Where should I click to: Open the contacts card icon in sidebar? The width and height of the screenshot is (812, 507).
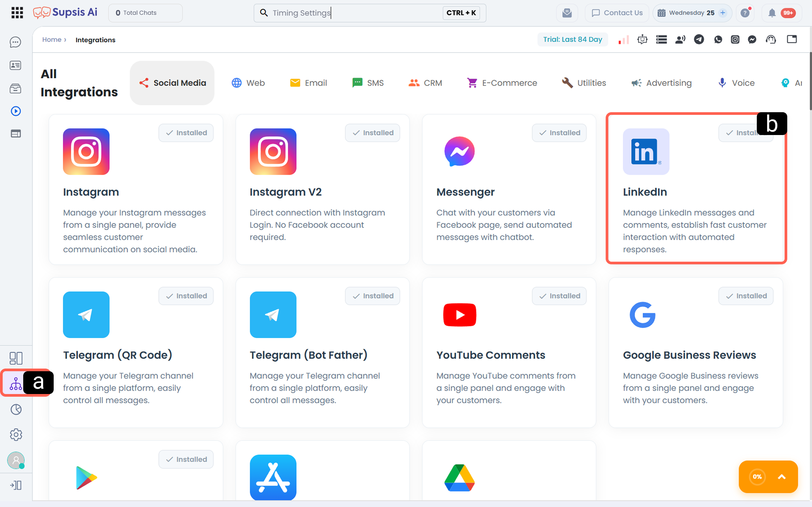pos(16,65)
